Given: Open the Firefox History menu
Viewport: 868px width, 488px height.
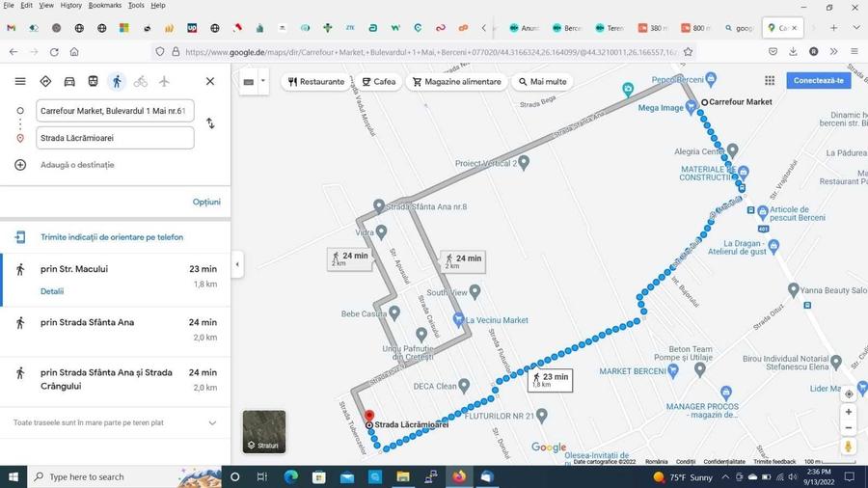Looking at the screenshot, I should 70,5.
